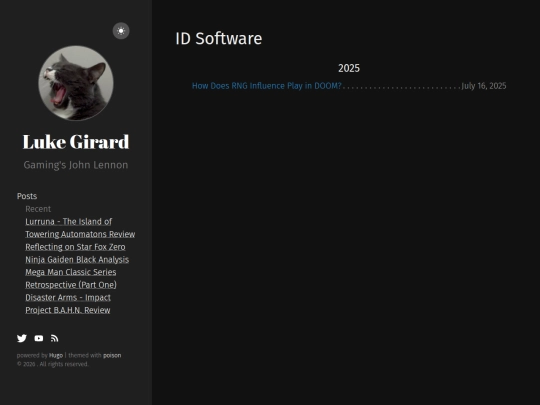Open Lurruna - The Island of Towering Automatons Review
The image size is (540, 405).
click(x=80, y=228)
